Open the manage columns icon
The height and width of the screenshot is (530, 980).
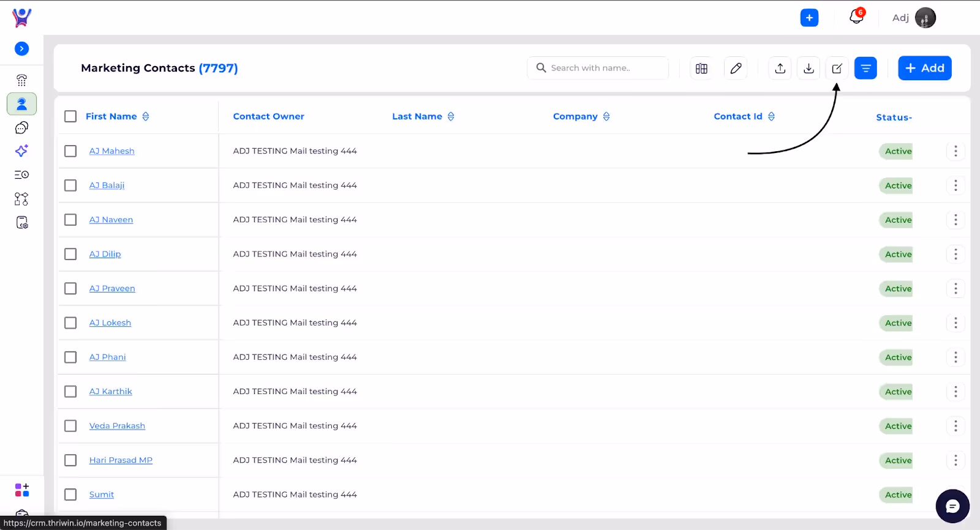click(x=701, y=68)
